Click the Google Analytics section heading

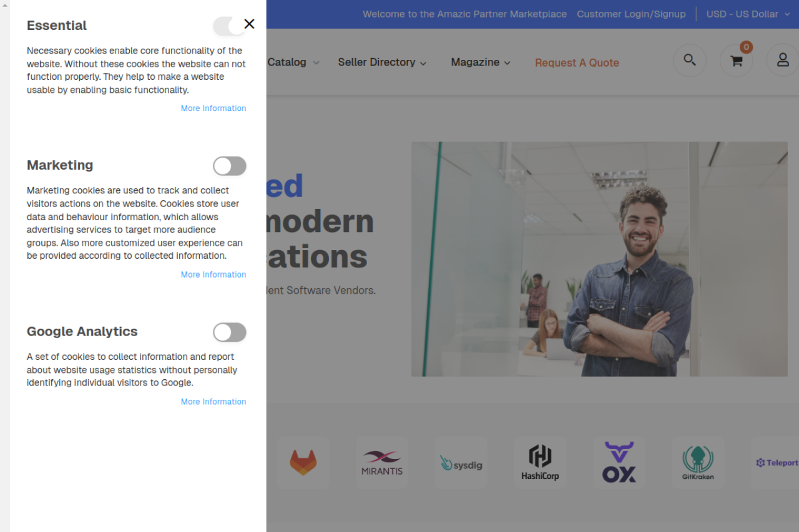[82, 332]
